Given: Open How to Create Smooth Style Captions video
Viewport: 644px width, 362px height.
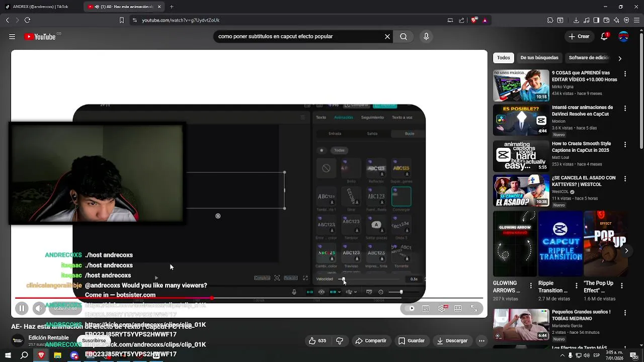Looking at the screenshot, I should pos(581,147).
